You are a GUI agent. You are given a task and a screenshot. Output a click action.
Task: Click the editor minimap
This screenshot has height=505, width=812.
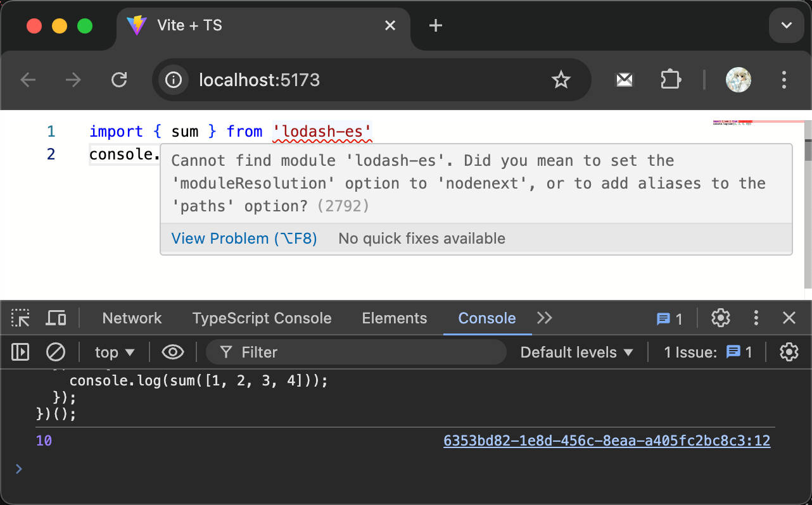tap(758, 124)
